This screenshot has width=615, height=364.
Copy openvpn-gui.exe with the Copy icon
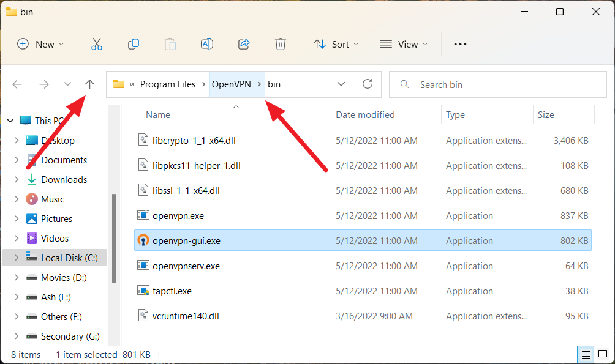pyautogui.click(x=134, y=44)
